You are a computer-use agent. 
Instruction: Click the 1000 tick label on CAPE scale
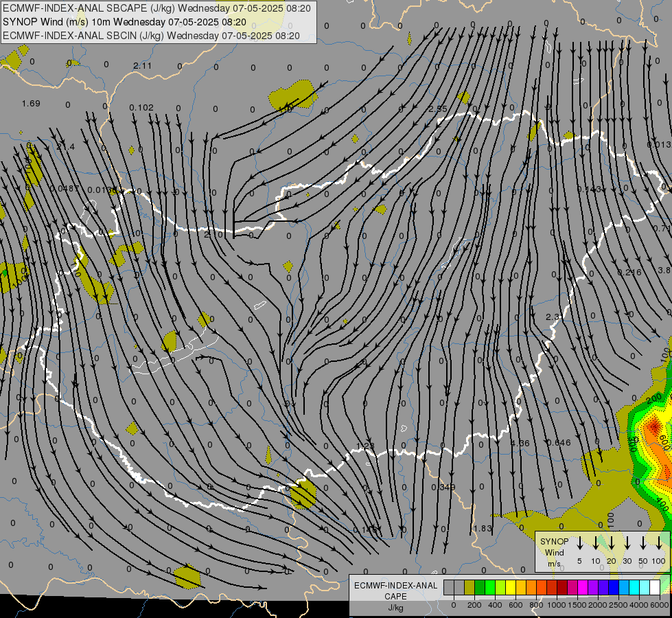point(557,605)
